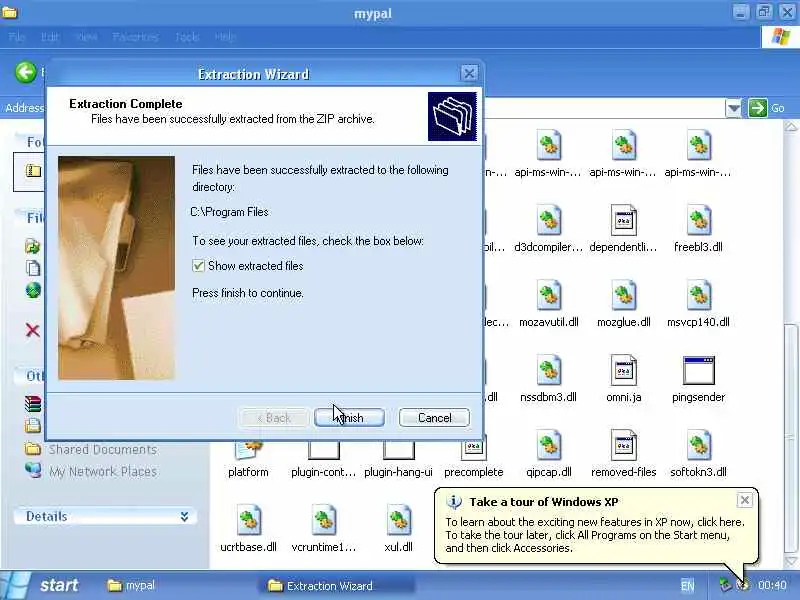Open the Edit menu
Image resolution: width=800 pixels, height=600 pixels.
(50, 37)
